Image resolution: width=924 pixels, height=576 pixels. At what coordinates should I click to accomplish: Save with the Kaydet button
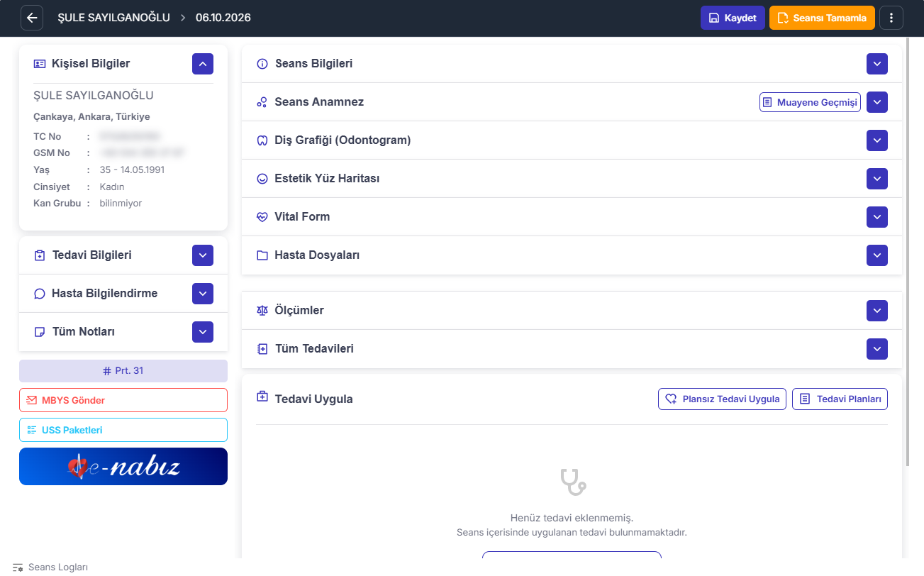tap(733, 18)
